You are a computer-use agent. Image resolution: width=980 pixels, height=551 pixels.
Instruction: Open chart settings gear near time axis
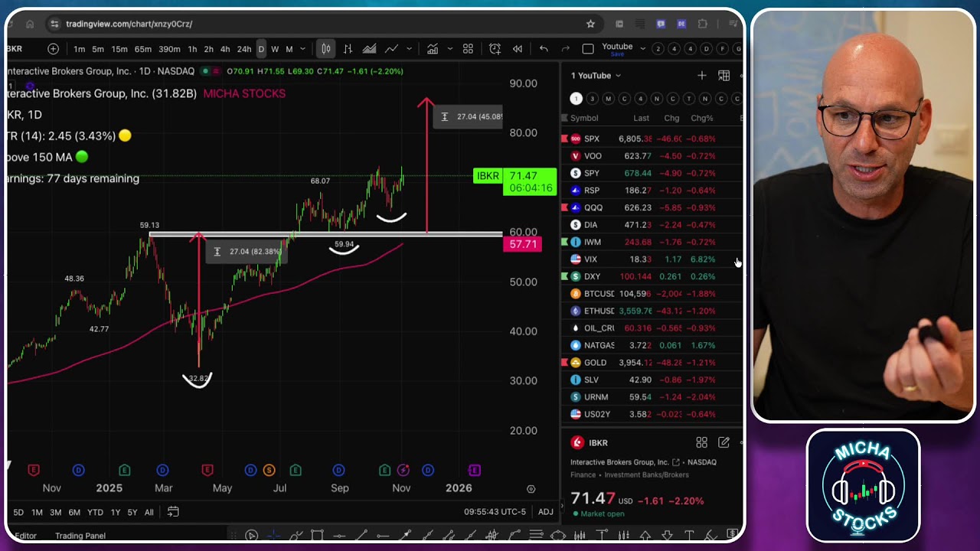(531, 488)
